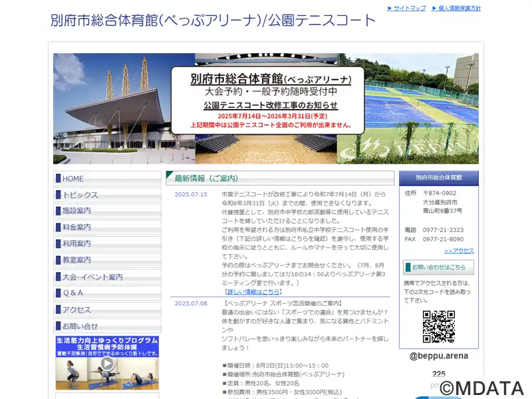The image size is (532, 399).
Task: Open the >>アクセス link in the info box
Action: click(459, 251)
